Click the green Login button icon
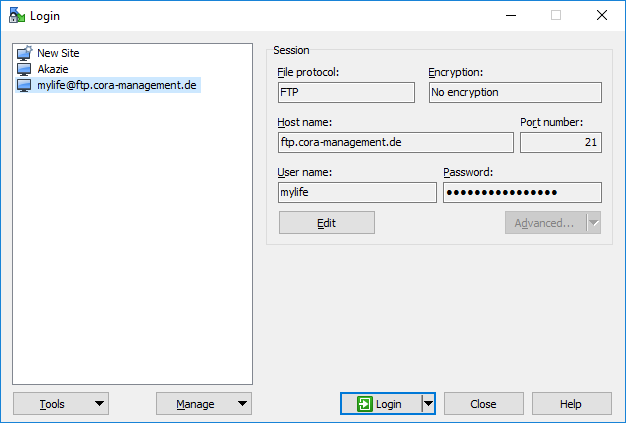The width and height of the screenshot is (626, 423). click(x=364, y=404)
